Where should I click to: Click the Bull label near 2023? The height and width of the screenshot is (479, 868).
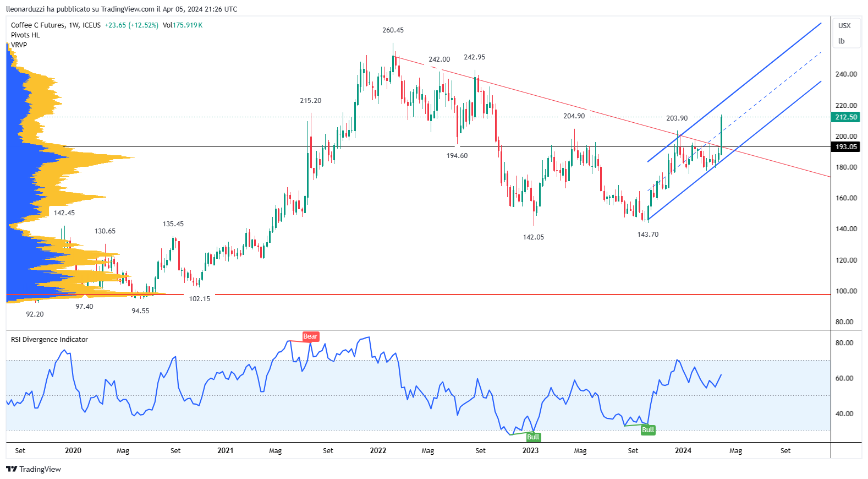pyautogui.click(x=533, y=437)
